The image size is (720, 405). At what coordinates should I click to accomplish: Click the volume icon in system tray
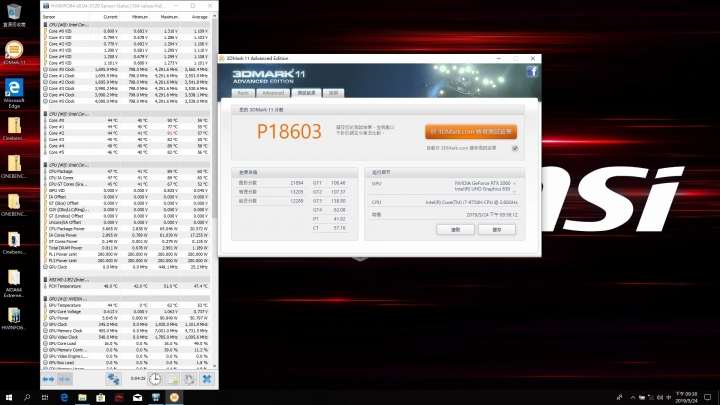659,398
